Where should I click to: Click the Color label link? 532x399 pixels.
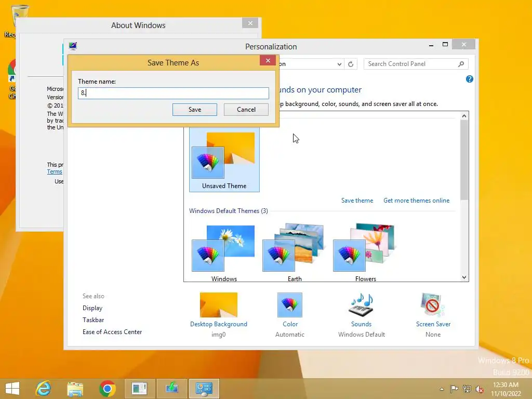click(290, 324)
